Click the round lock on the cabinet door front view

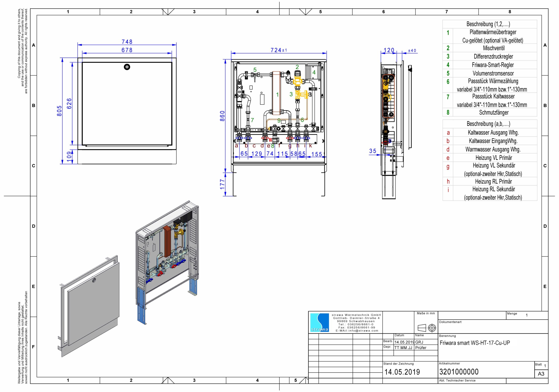tap(127, 67)
